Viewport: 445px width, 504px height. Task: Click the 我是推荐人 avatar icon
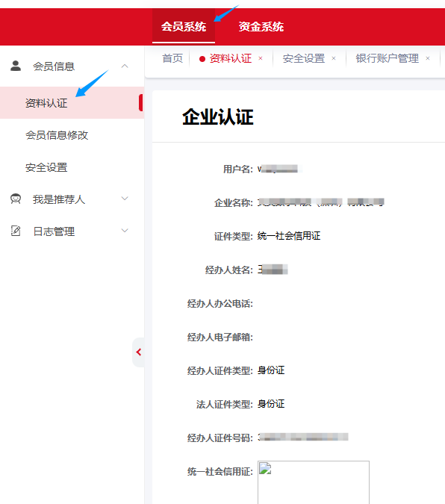click(16, 199)
